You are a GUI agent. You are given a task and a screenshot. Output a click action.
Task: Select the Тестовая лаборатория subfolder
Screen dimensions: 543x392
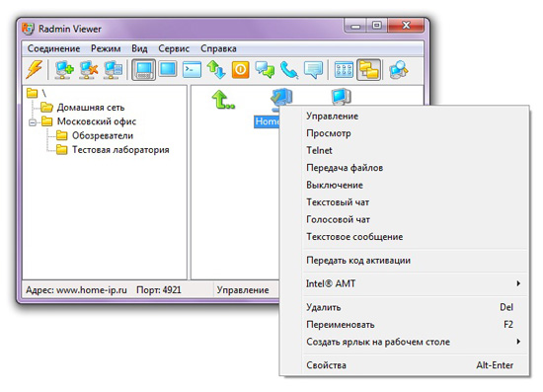pyautogui.click(x=113, y=150)
